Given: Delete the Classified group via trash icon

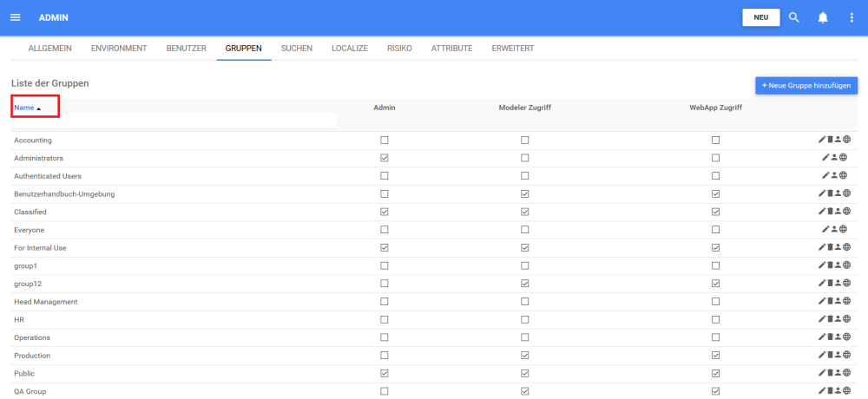Looking at the screenshot, I should tap(830, 212).
